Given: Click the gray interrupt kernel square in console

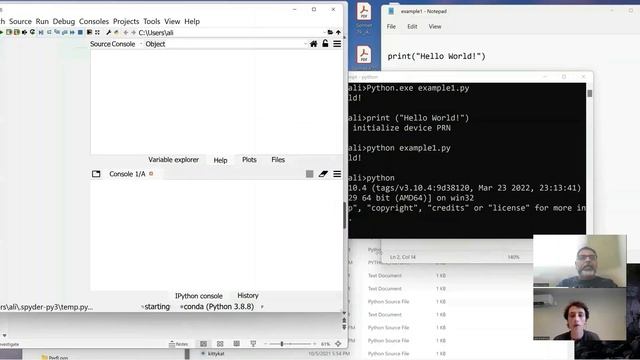Looking at the screenshot, I should pos(309,174).
